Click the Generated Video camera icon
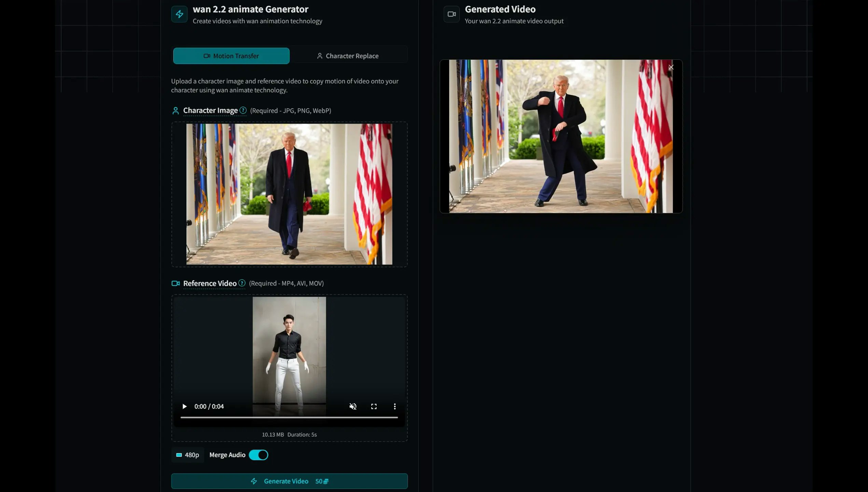The height and width of the screenshot is (492, 868). click(x=451, y=14)
